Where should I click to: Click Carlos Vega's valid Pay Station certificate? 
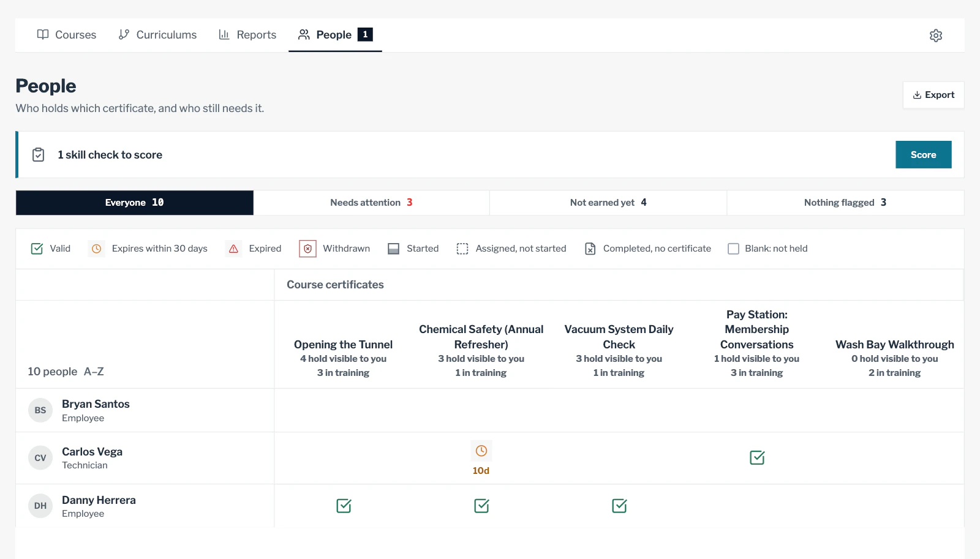[757, 458]
